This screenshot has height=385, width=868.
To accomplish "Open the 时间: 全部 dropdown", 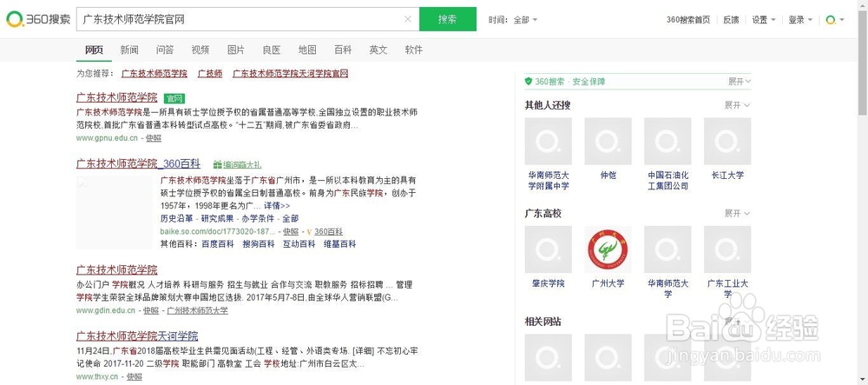I will pos(513,20).
